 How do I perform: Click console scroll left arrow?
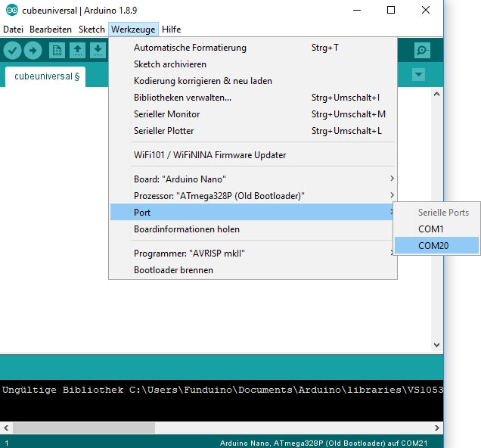[x=6, y=428]
